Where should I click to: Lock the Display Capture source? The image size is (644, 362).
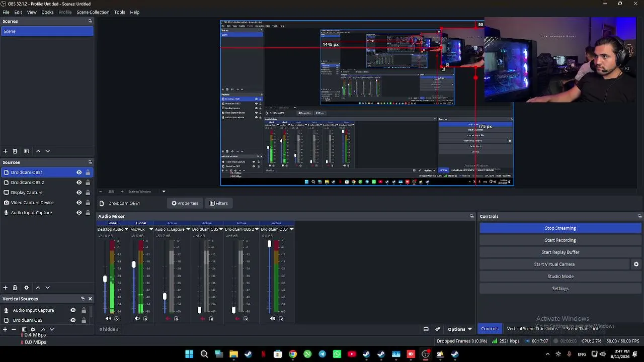(88, 193)
